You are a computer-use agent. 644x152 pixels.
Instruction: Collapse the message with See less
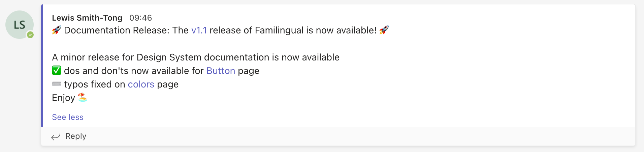[68, 117]
